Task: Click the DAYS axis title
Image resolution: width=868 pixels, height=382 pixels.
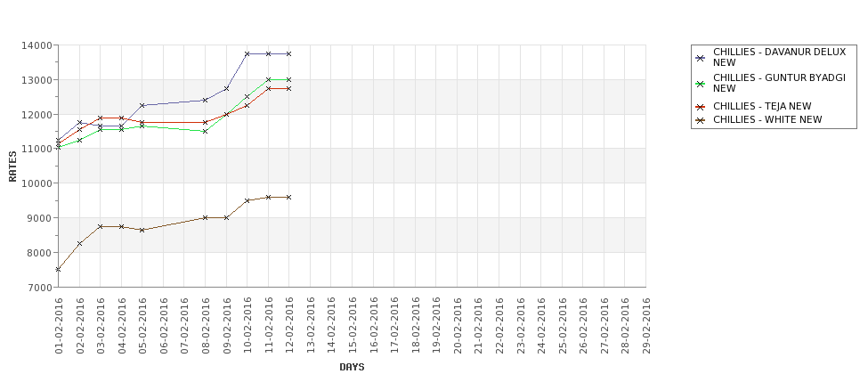Action: point(352,367)
